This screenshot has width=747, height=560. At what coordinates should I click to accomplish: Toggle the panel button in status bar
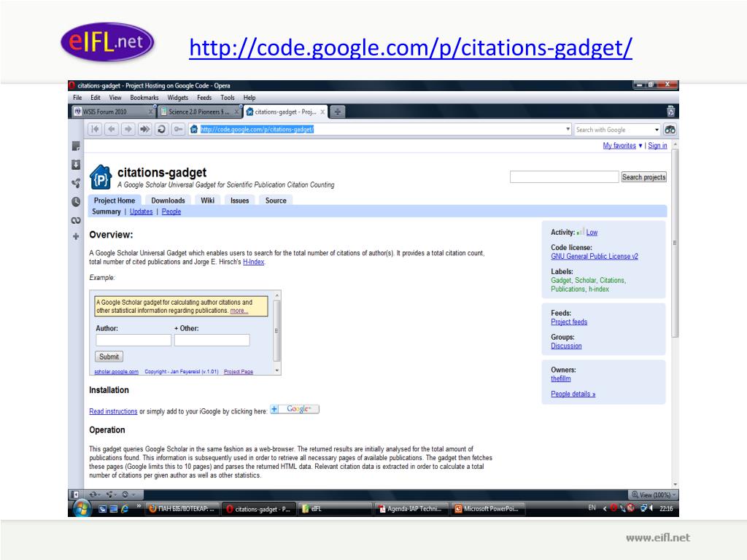pyautogui.click(x=75, y=495)
